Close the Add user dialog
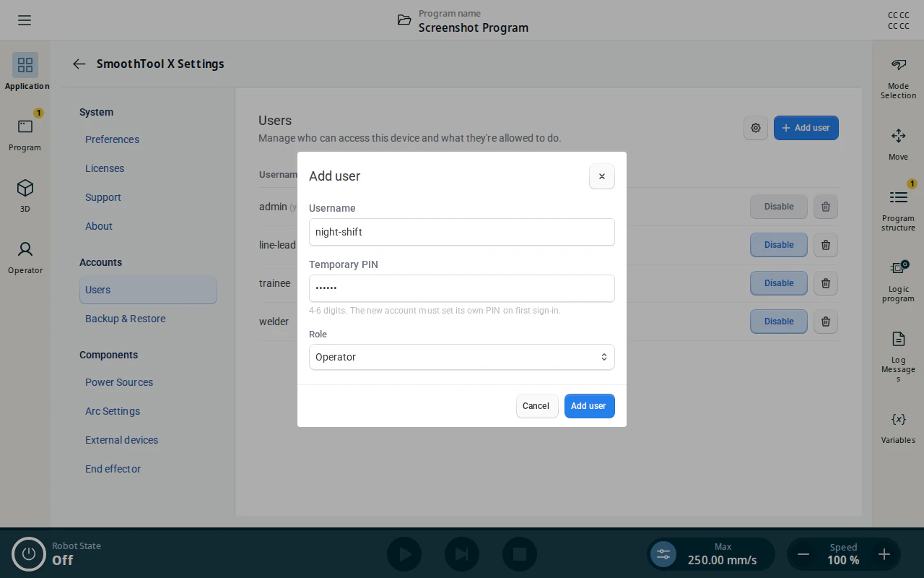 click(602, 176)
